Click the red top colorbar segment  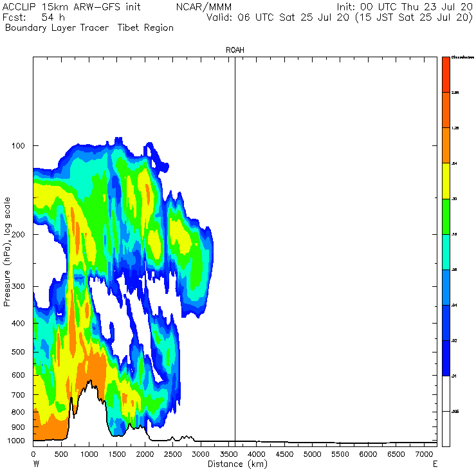pyautogui.click(x=446, y=75)
